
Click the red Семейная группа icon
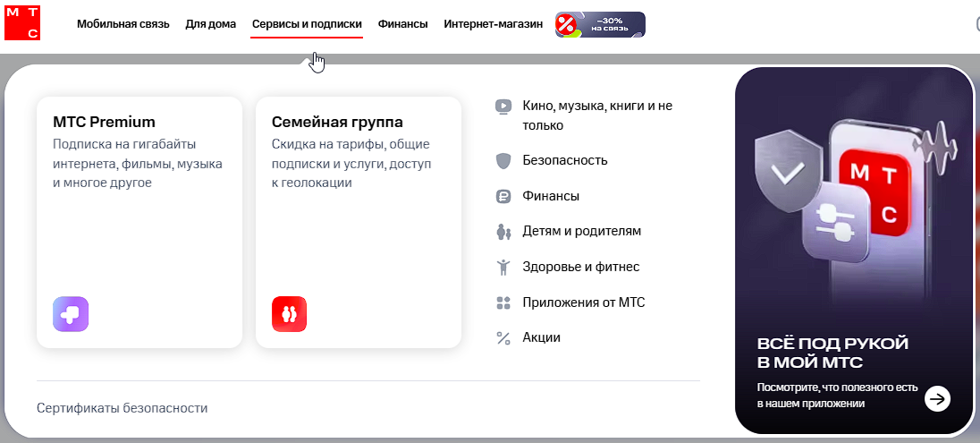(290, 313)
